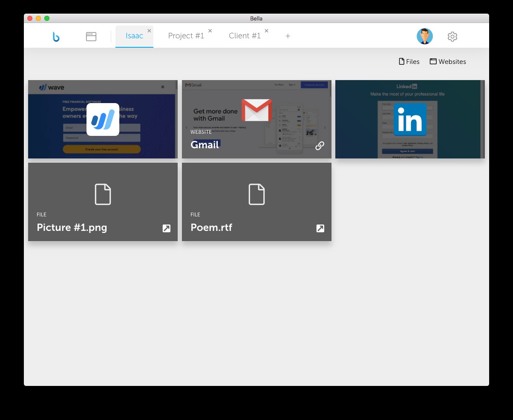This screenshot has height=420, width=513.
Task: Switch to the Project #1 tab
Action: point(186,36)
